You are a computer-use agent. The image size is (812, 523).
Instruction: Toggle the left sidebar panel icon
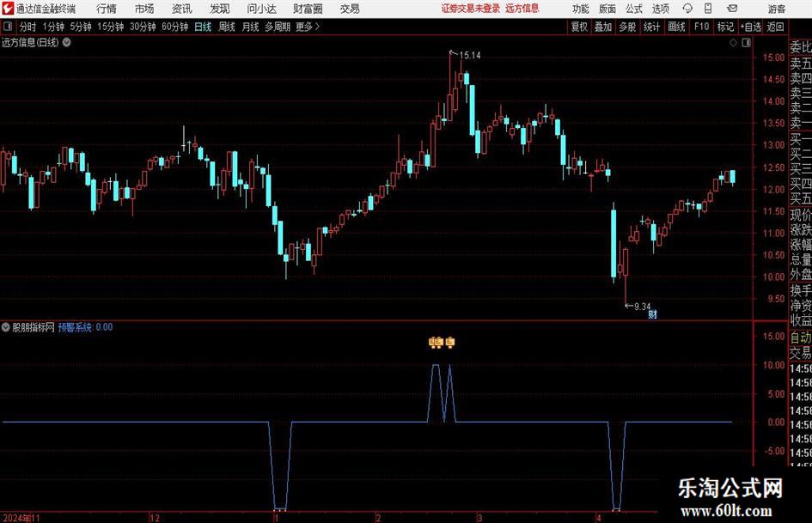click(x=8, y=27)
